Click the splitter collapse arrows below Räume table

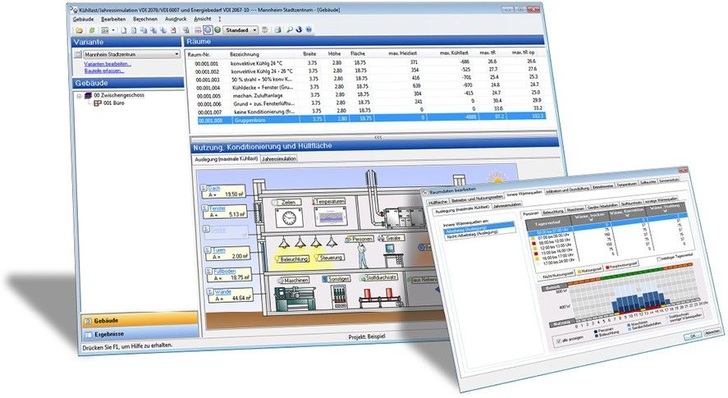(x=378, y=137)
